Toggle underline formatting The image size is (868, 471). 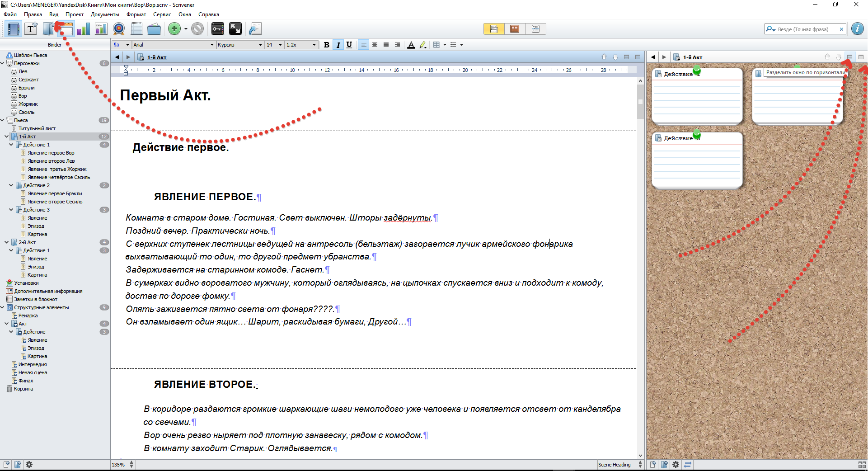click(349, 45)
